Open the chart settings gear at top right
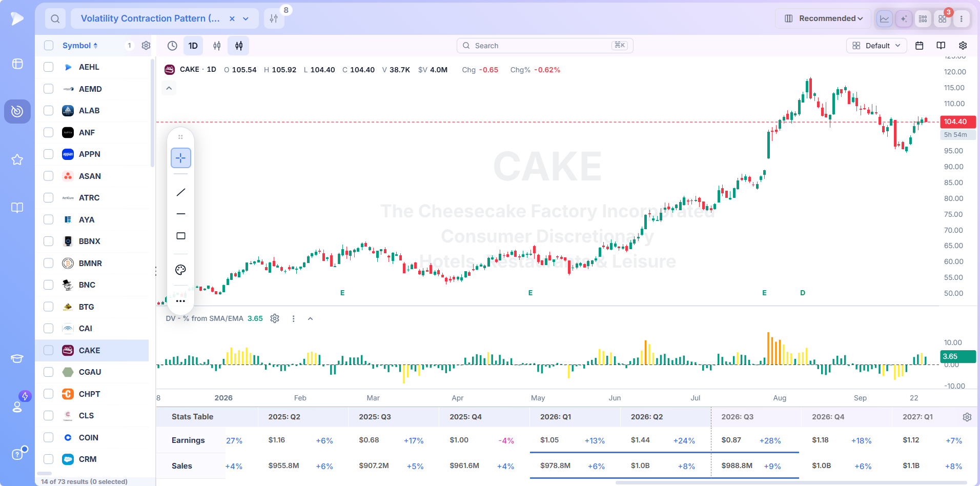This screenshot has width=980, height=486. 963,46
